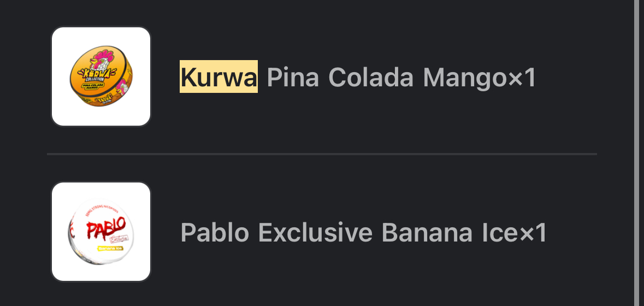
Task: Click the word Pina in the first item
Action: pyautogui.click(x=293, y=77)
